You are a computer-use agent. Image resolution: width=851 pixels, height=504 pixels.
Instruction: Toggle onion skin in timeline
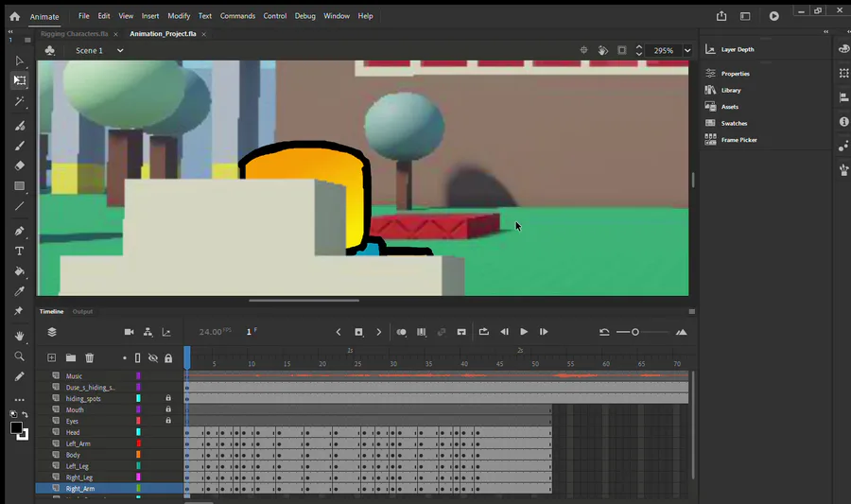pos(401,332)
